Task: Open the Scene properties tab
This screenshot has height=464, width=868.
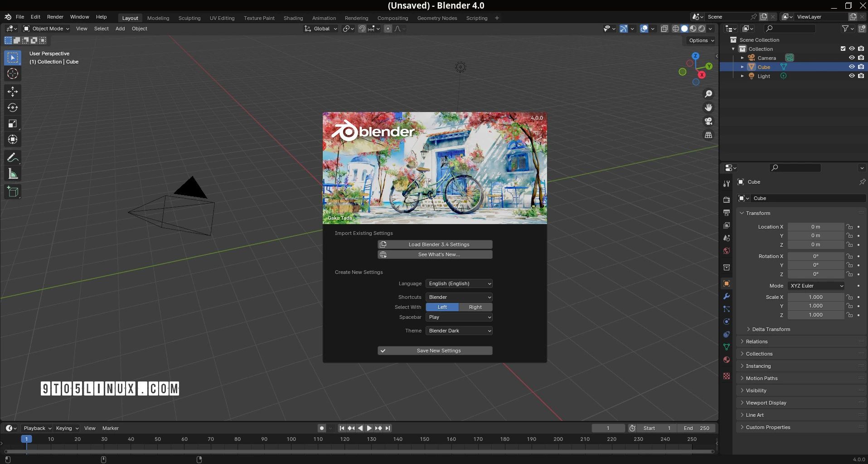Action: (727, 238)
